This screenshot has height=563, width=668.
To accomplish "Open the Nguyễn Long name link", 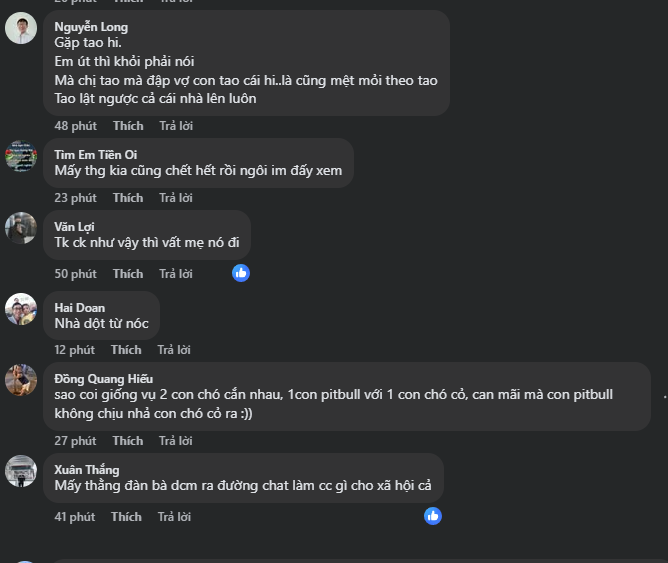I will (x=91, y=27).
